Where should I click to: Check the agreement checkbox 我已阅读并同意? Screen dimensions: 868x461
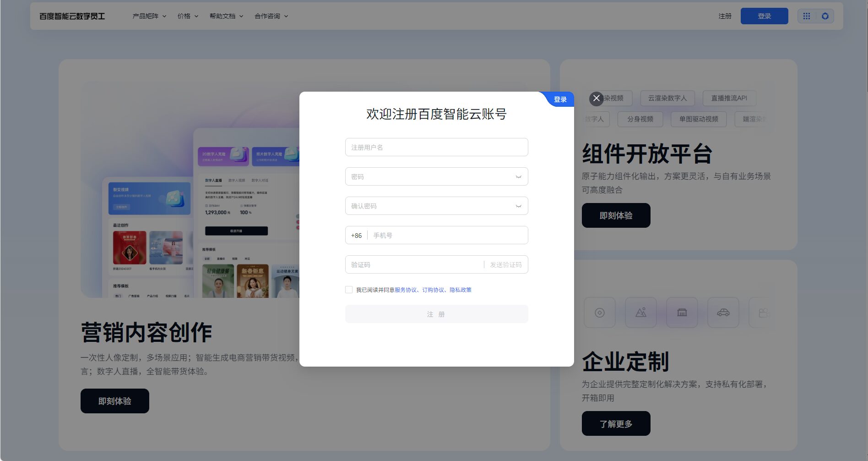pos(349,290)
